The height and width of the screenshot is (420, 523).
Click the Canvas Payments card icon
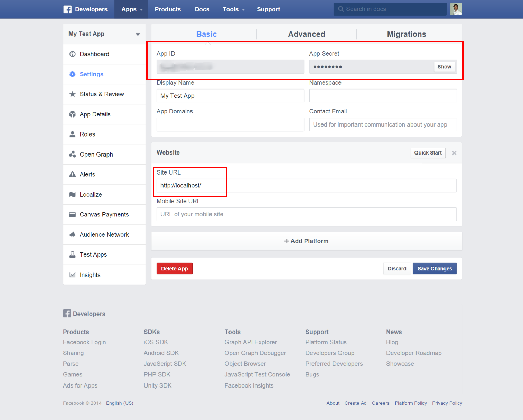click(x=73, y=214)
